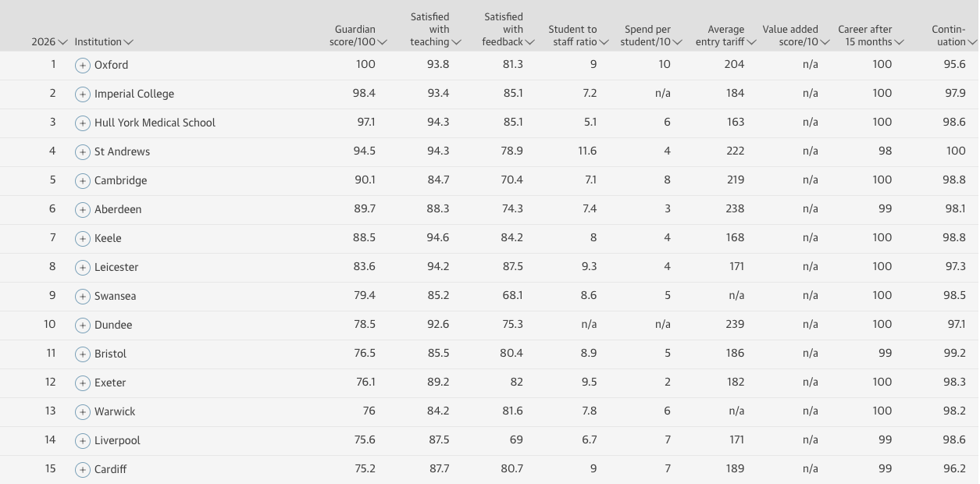The width and height of the screenshot is (980, 484).
Task: Expand Imperial College details with plus icon
Action: 82,94
